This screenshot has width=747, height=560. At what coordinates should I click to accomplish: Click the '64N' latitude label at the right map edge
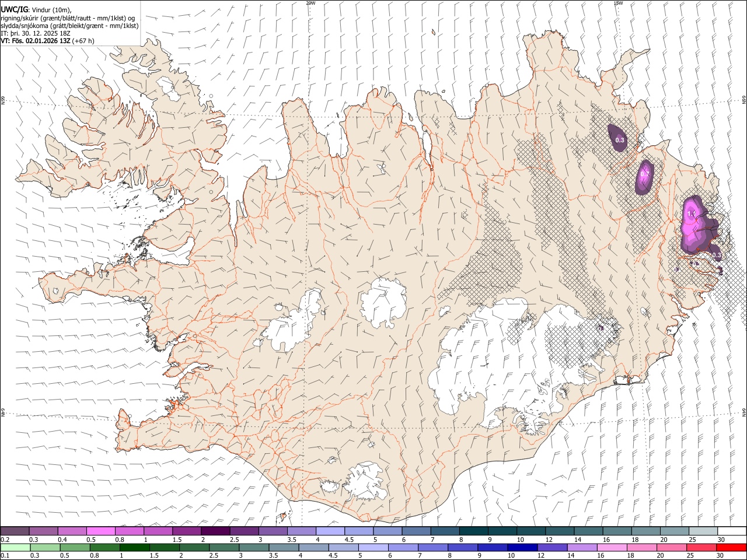pyautogui.click(x=744, y=412)
